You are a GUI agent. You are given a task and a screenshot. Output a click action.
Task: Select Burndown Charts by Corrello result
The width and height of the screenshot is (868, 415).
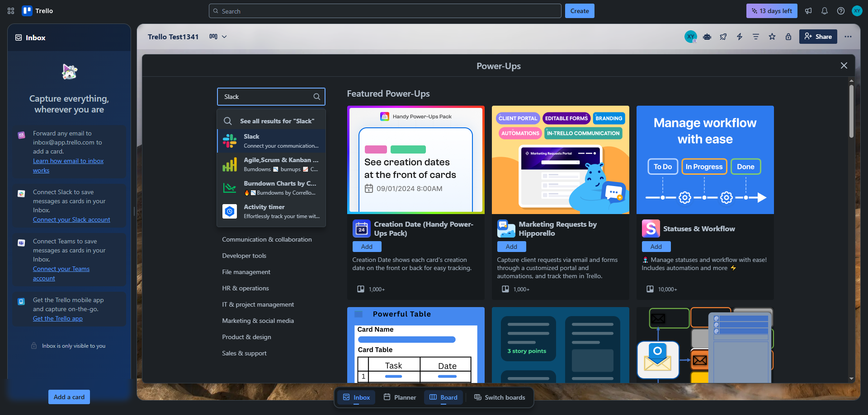click(x=271, y=188)
